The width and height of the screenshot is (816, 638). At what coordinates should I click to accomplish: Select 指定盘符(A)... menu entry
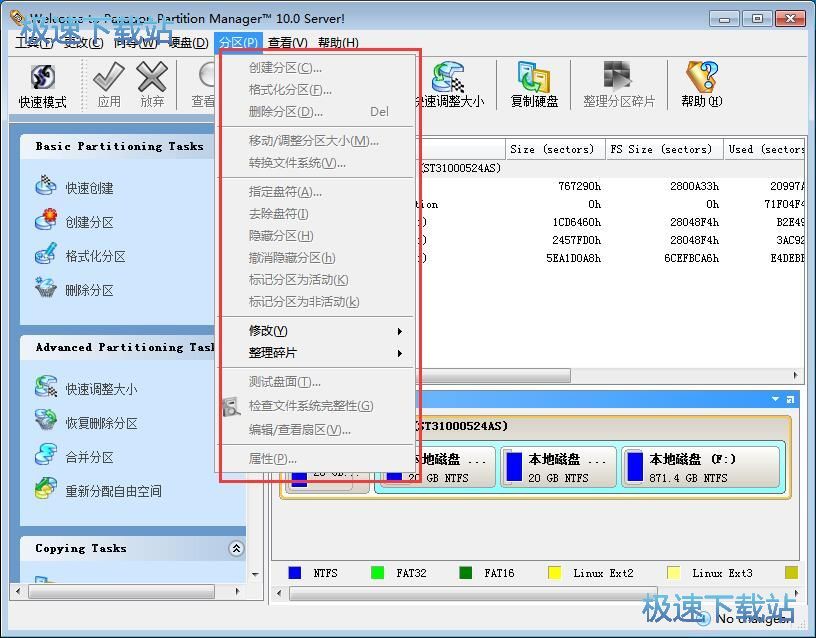point(315,192)
